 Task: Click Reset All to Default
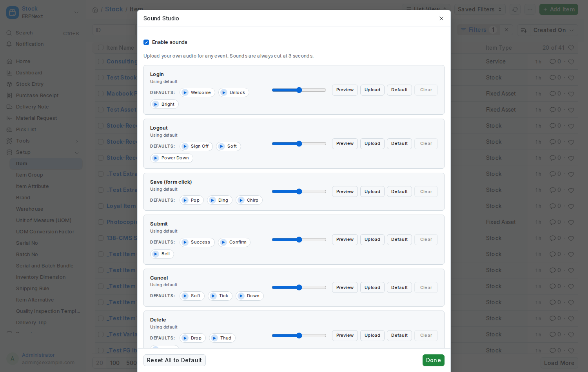pos(174,360)
